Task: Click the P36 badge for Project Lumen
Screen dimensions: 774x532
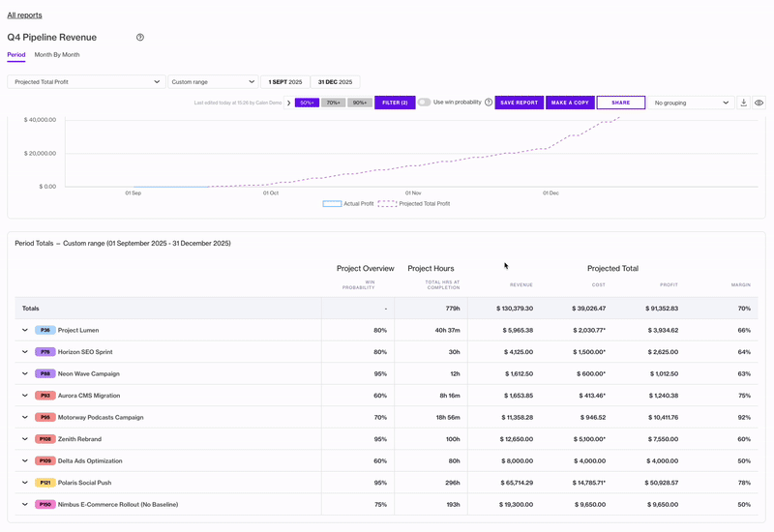Action: tap(45, 330)
